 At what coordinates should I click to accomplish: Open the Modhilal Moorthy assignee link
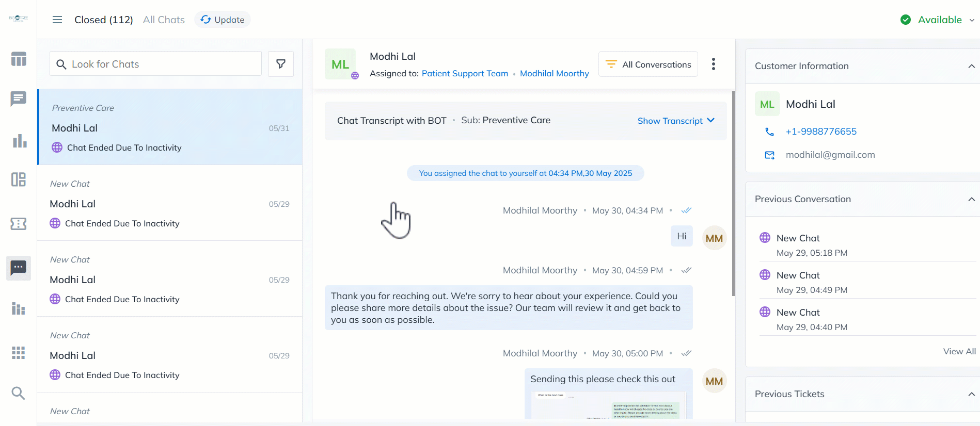point(555,73)
